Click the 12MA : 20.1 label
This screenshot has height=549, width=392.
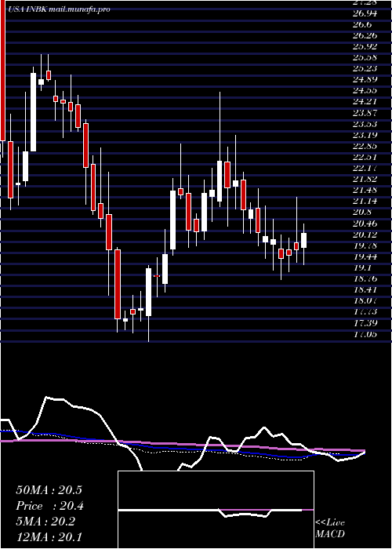click(49, 536)
